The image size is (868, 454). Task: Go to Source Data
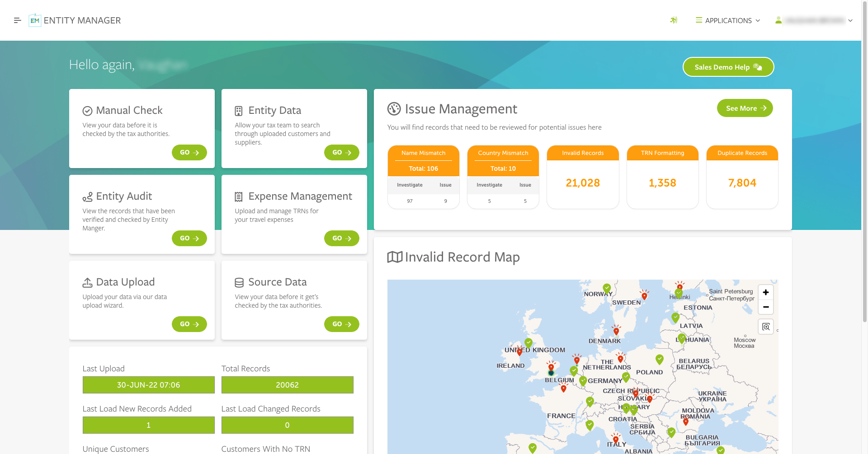click(342, 324)
